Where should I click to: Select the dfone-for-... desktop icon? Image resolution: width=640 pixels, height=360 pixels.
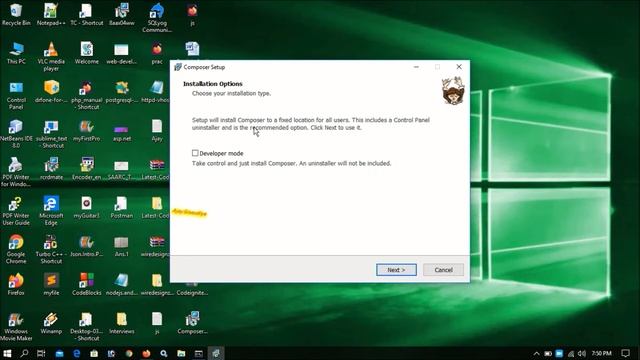[51, 92]
